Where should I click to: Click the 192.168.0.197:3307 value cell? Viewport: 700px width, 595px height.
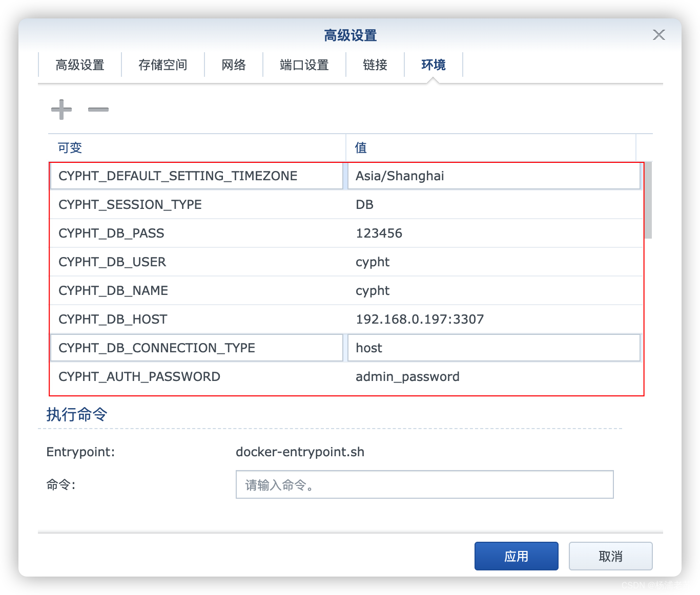click(495, 320)
